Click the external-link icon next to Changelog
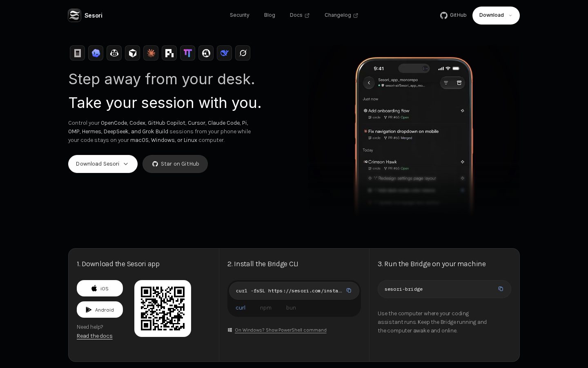The width and height of the screenshot is (588, 368). (x=356, y=16)
